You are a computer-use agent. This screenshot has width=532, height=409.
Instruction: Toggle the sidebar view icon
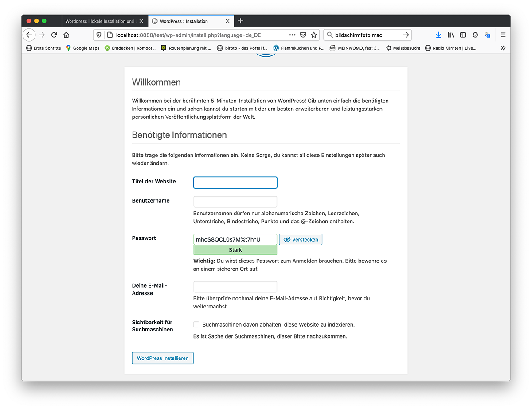click(463, 35)
